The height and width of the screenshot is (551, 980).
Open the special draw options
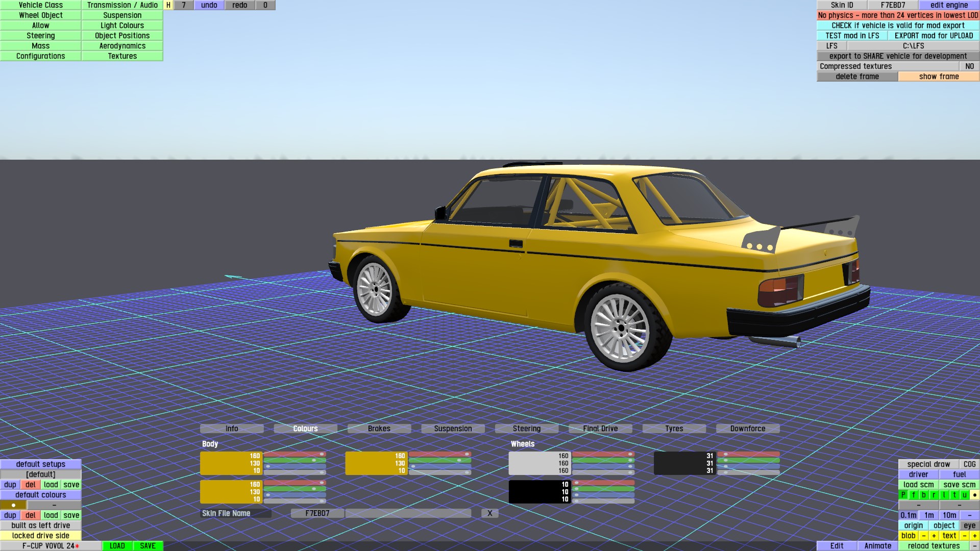coord(928,464)
